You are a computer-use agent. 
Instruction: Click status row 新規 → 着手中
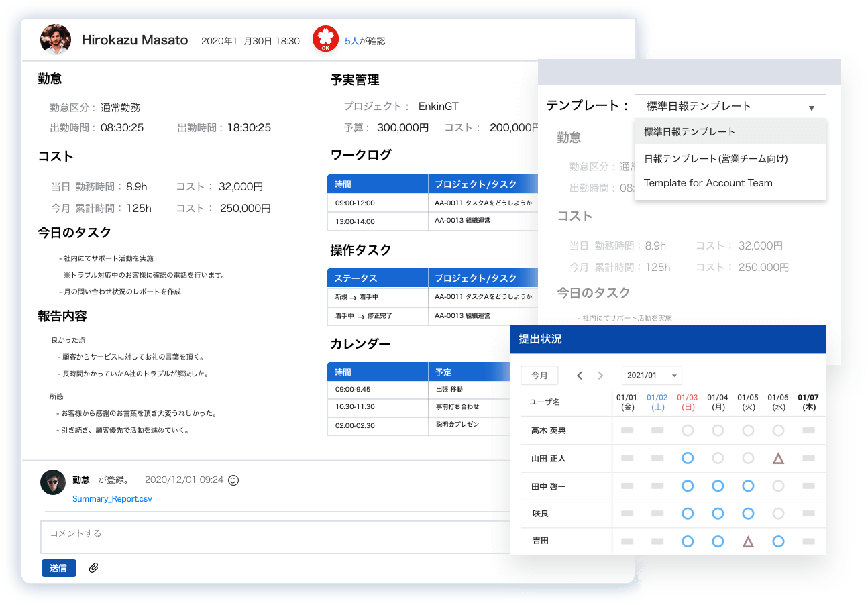point(433,296)
